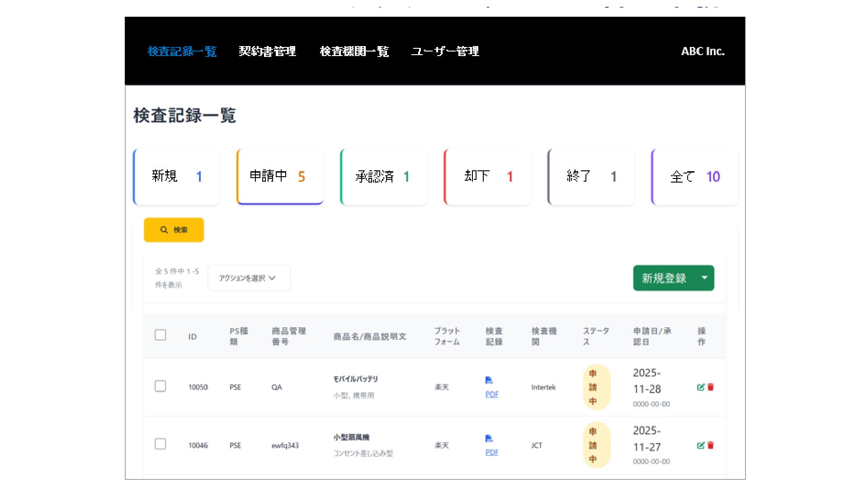Open ABC Inc. account menu
This screenshot has height=488, width=868.
pos(703,52)
